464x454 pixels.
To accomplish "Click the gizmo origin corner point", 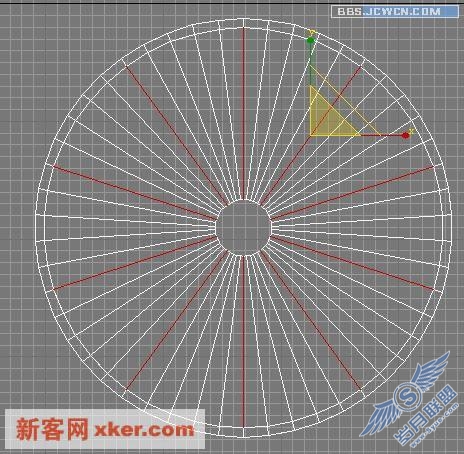I will point(311,136).
